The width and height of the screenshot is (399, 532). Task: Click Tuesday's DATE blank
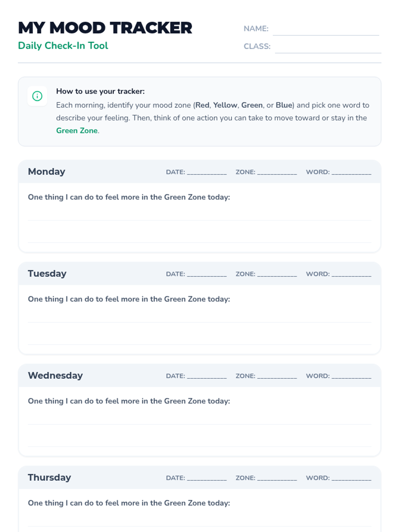(x=206, y=274)
